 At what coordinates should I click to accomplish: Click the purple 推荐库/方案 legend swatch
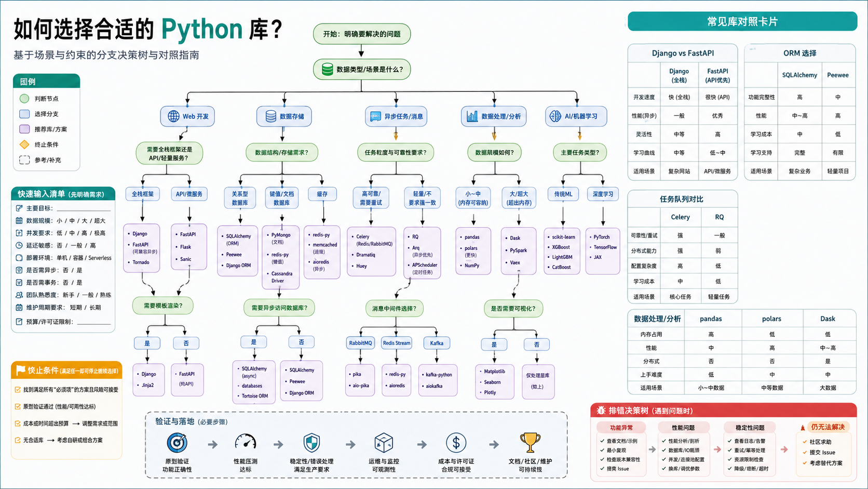click(x=24, y=129)
